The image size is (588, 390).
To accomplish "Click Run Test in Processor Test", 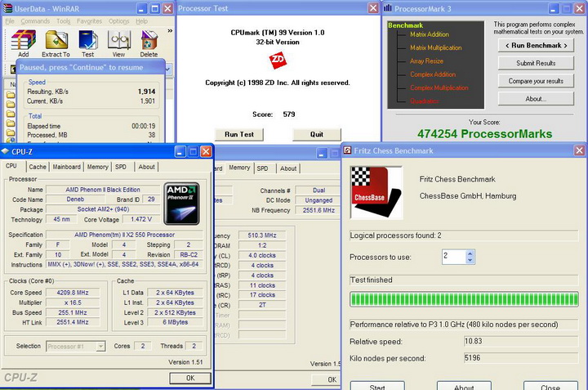I will 238,134.
